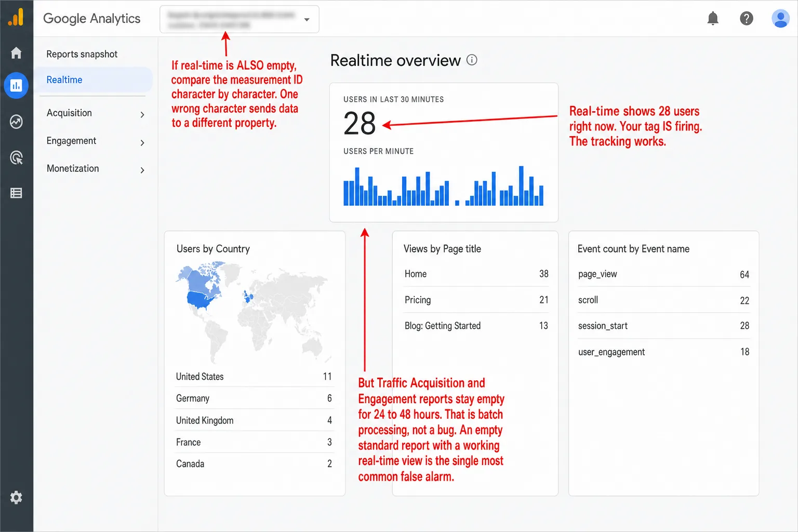The width and height of the screenshot is (798, 532).
Task: Select the scroll event row
Action: (x=663, y=300)
